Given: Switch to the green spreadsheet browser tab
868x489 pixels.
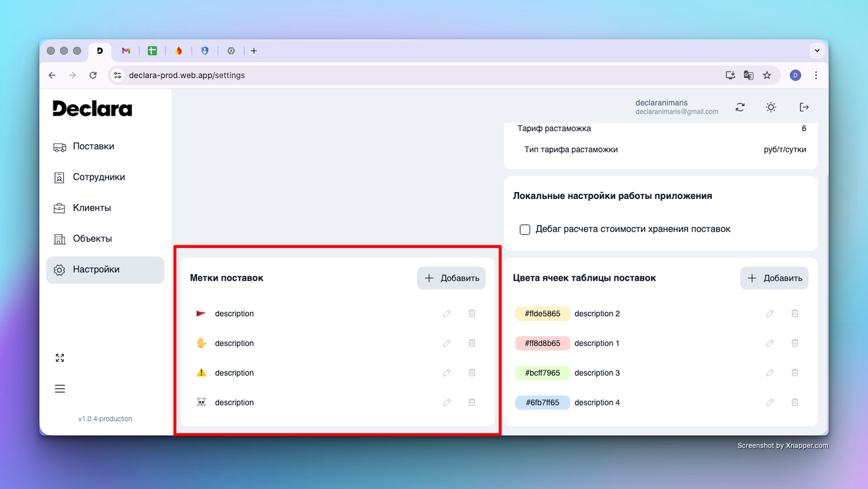Looking at the screenshot, I should tap(152, 51).
